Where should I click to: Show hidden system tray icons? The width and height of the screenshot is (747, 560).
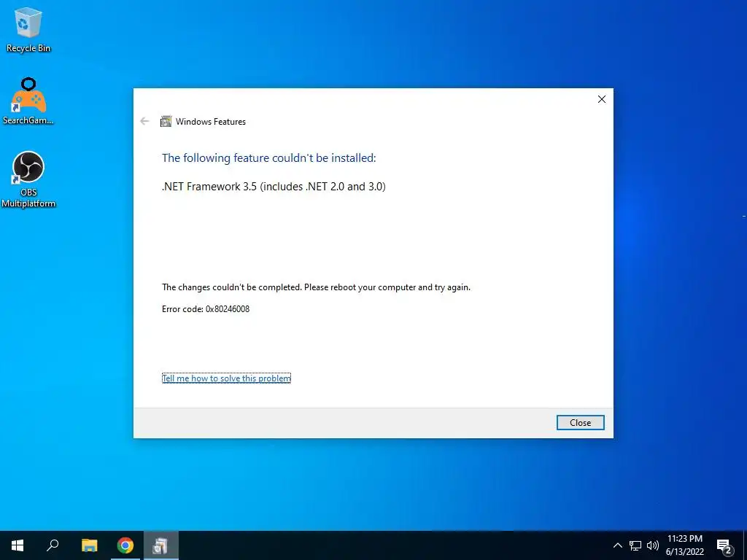click(617, 545)
